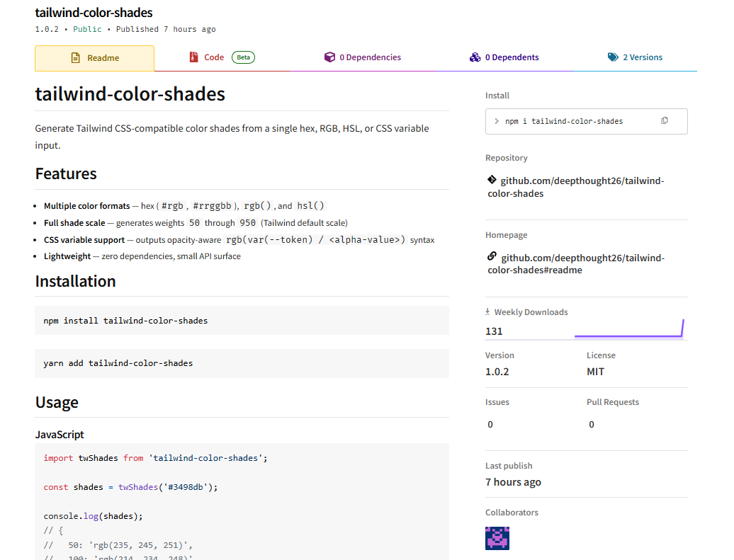734x560 pixels.
Task: Click the Dependencies cube icon
Action: (329, 57)
